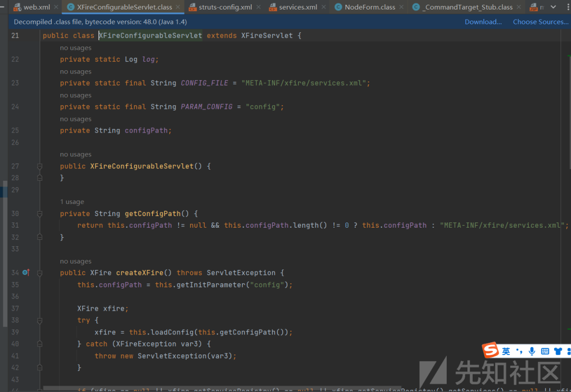Click the microphone icon on IME bar
The image size is (571, 392).
click(532, 351)
